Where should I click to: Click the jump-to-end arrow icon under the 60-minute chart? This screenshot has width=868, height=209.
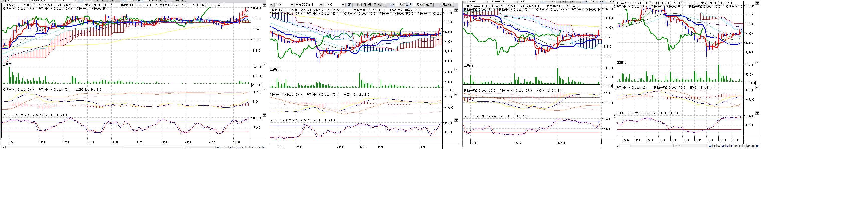[x=757, y=146]
